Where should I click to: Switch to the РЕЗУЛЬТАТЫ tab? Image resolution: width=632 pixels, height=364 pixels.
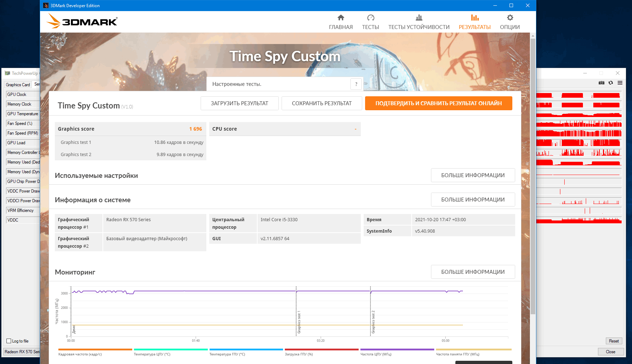475,22
